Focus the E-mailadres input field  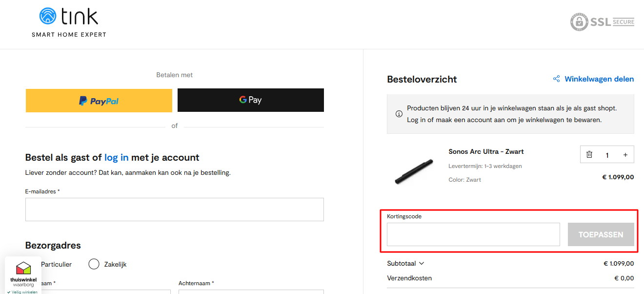coord(174,210)
